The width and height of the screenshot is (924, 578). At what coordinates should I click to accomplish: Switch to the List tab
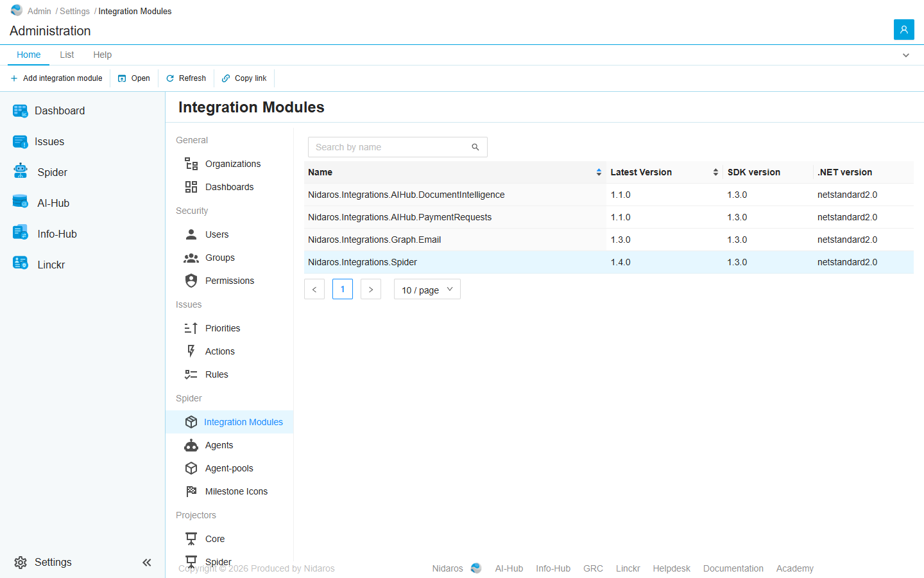[x=67, y=55]
